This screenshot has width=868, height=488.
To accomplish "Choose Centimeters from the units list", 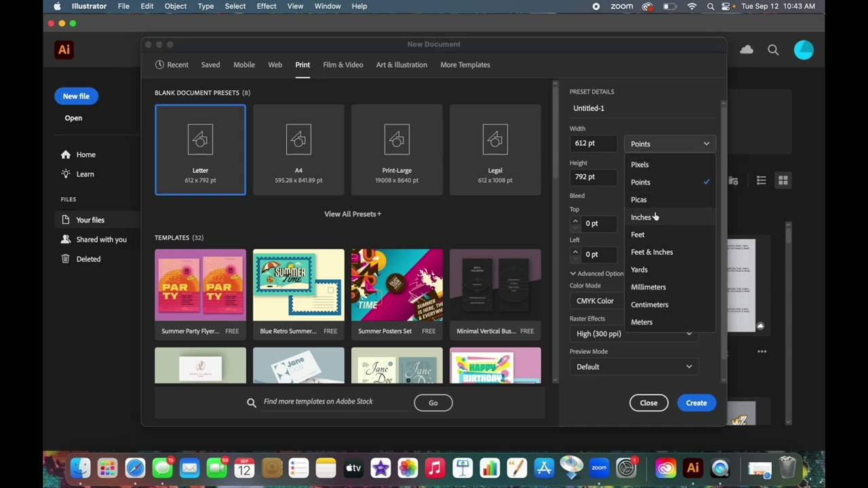I will (x=670, y=304).
